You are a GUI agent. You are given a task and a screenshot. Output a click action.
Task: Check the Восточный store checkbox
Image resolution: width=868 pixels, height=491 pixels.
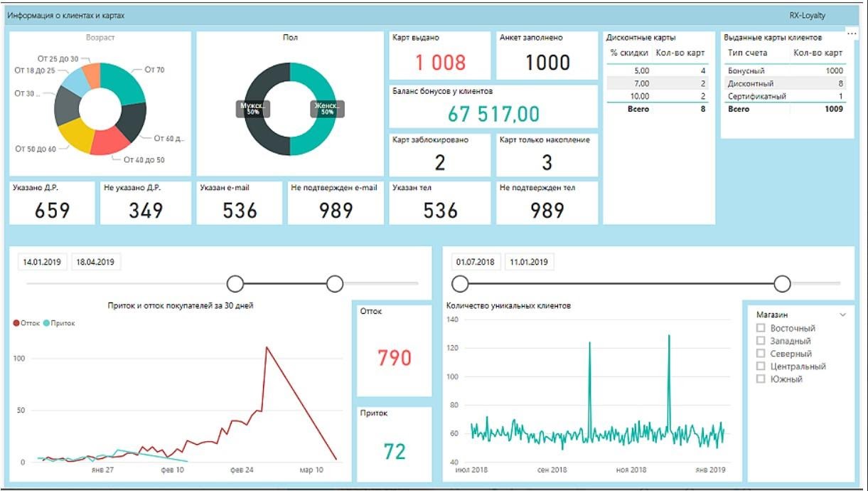761,328
